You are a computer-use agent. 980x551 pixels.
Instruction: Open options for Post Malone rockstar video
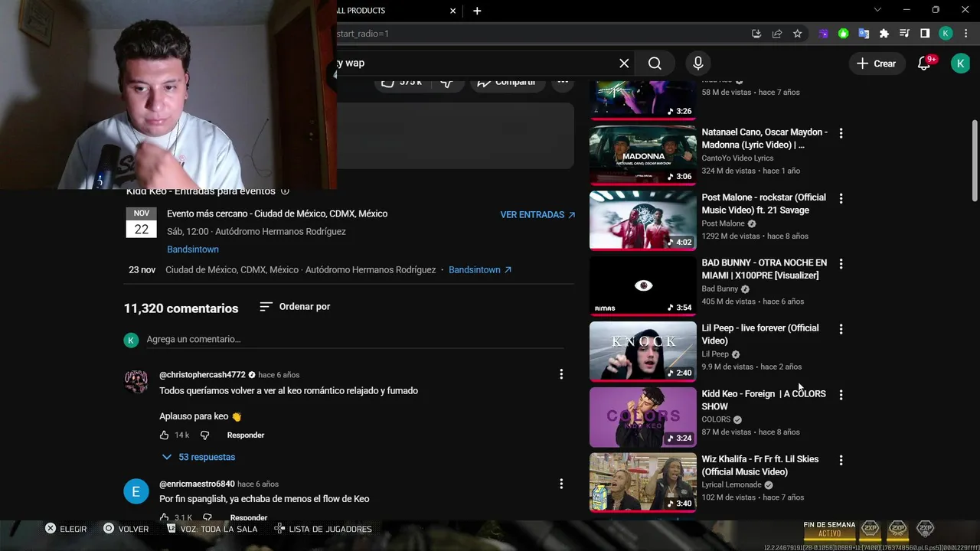coord(841,198)
